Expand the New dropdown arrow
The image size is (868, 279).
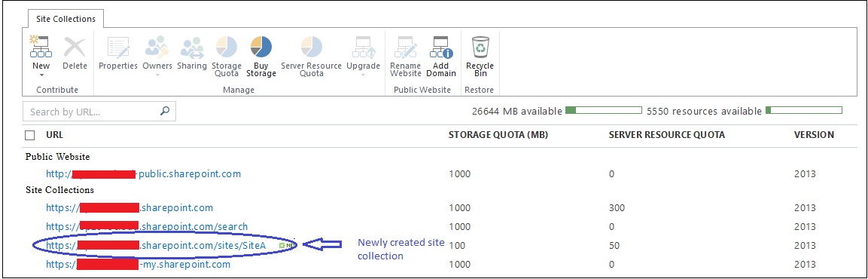[x=41, y=75]
